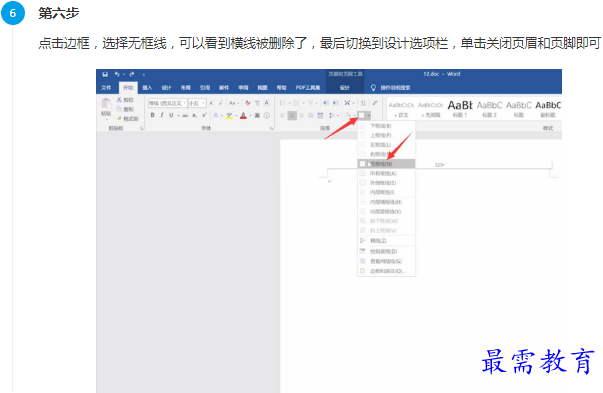Screen dimensions: 603x393
Task: Click the Clear Formatting eraser icon
Action: click(248, 103)
